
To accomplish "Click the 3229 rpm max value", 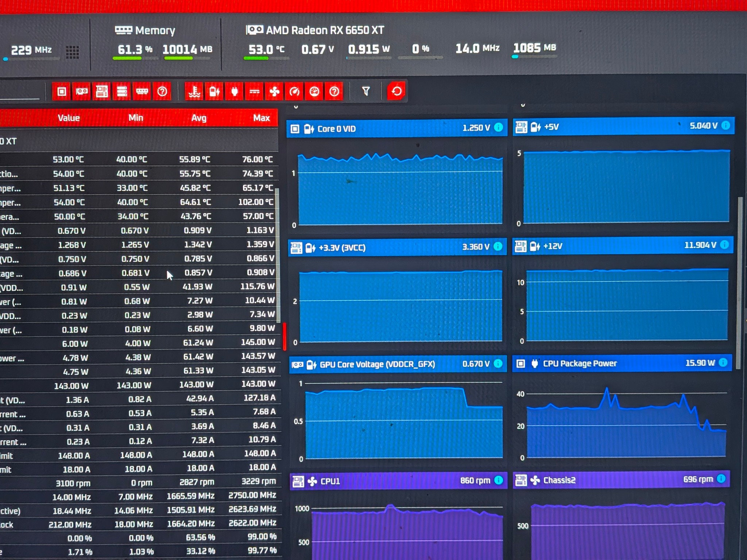I will [x=259, y=481].
